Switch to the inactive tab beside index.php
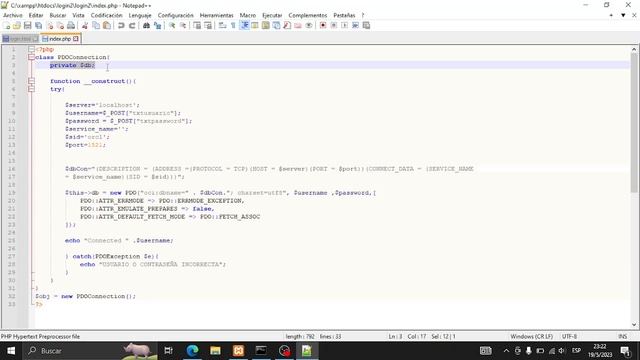Viewport: 640px width, 360px height. pos(20,39)
